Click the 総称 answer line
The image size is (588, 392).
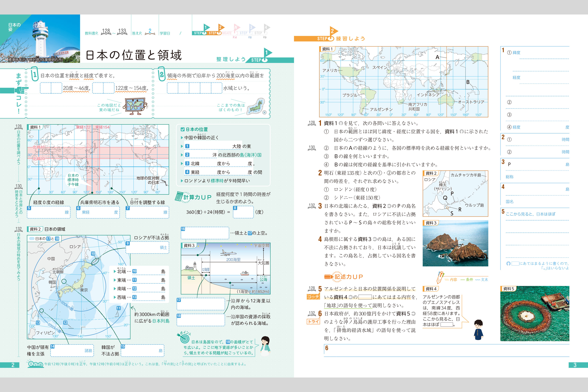click(537, 177)
